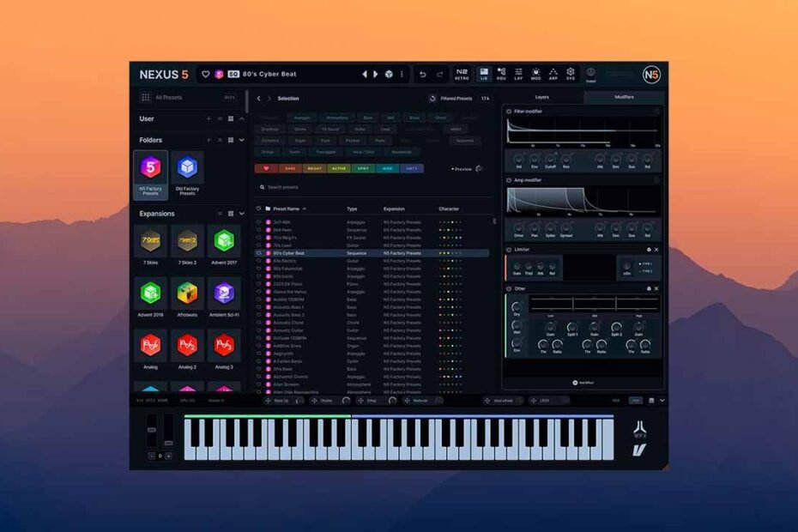Viewport: 798px width, 532px height.
Task: Toggle the Limiter effect power button
Action: coord(509,250)
